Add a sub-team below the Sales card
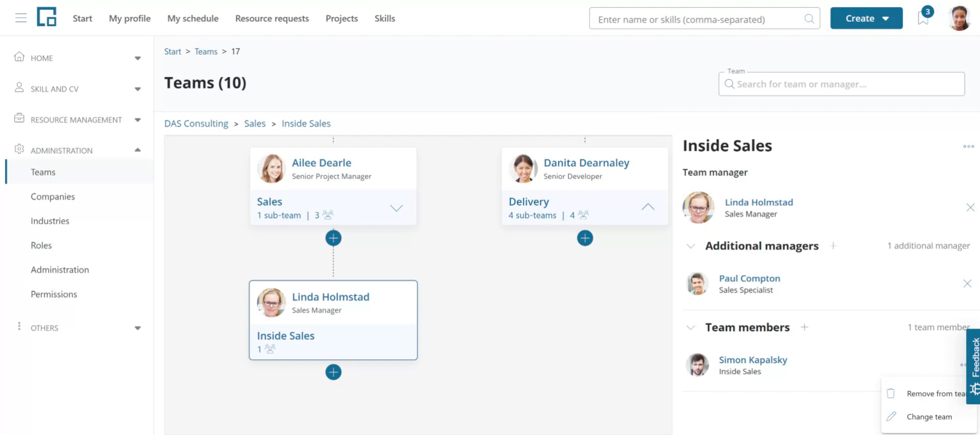980x435 pixels. 333,238
